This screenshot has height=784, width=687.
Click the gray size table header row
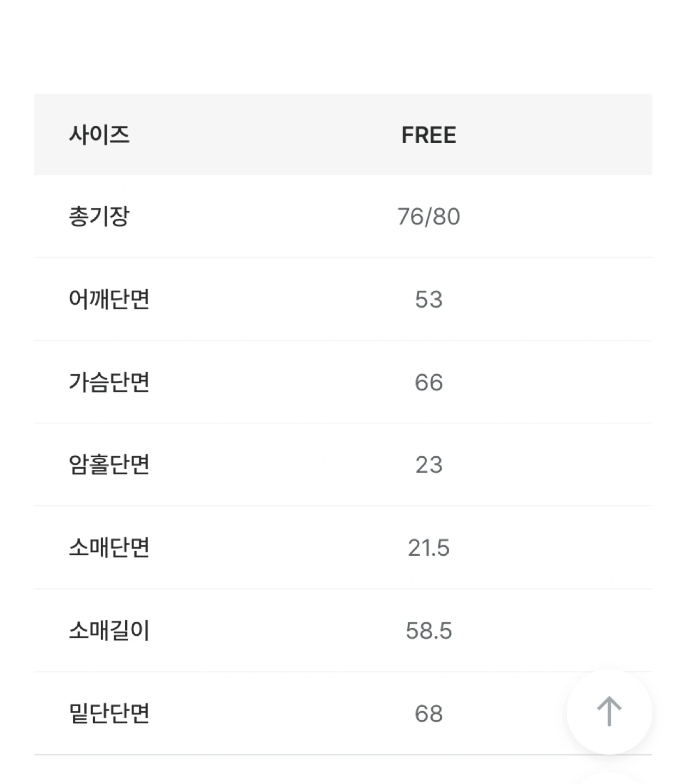click(x=343, y=134)
